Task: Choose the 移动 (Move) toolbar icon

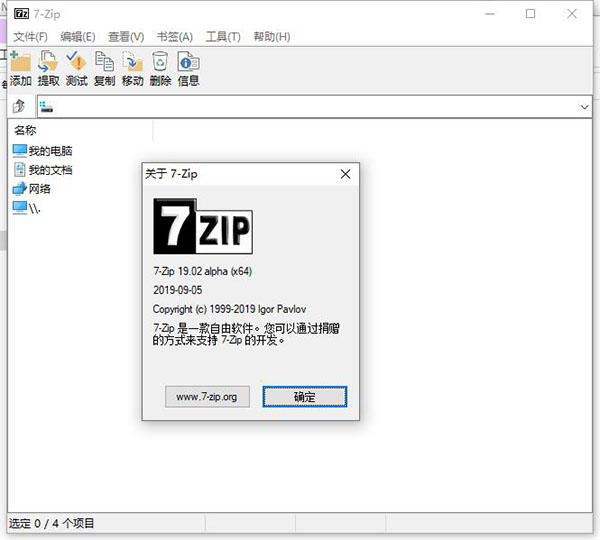Action: pyautogui.click(x=132, y=61)
